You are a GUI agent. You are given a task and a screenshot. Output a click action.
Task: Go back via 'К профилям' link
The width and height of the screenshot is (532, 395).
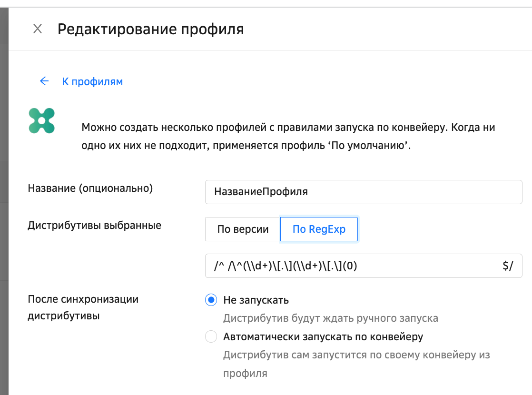click(92, 82)
